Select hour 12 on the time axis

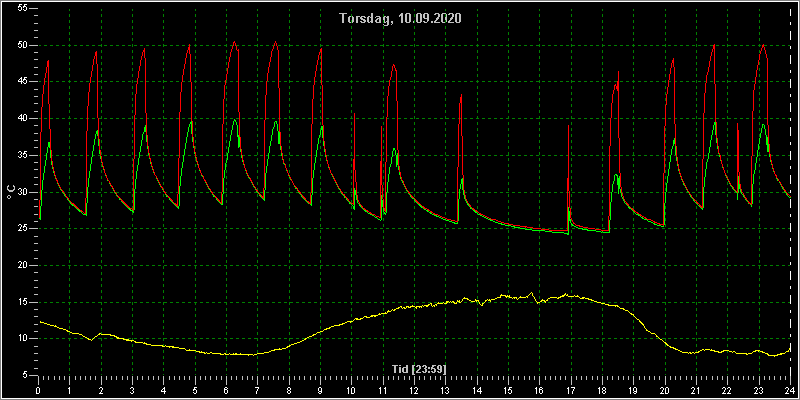coord(414,391)
